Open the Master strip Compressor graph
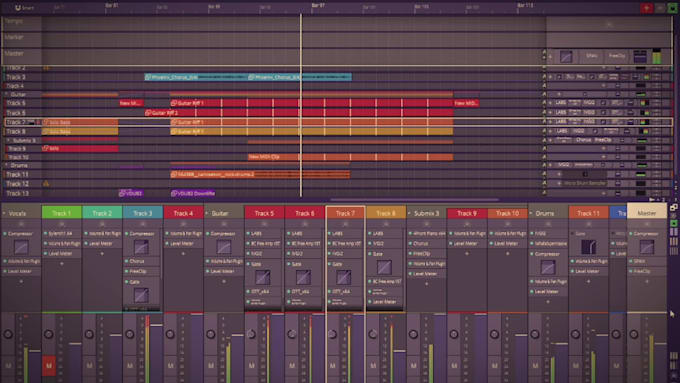Screen dimensions: 680x383 (647, 247)
